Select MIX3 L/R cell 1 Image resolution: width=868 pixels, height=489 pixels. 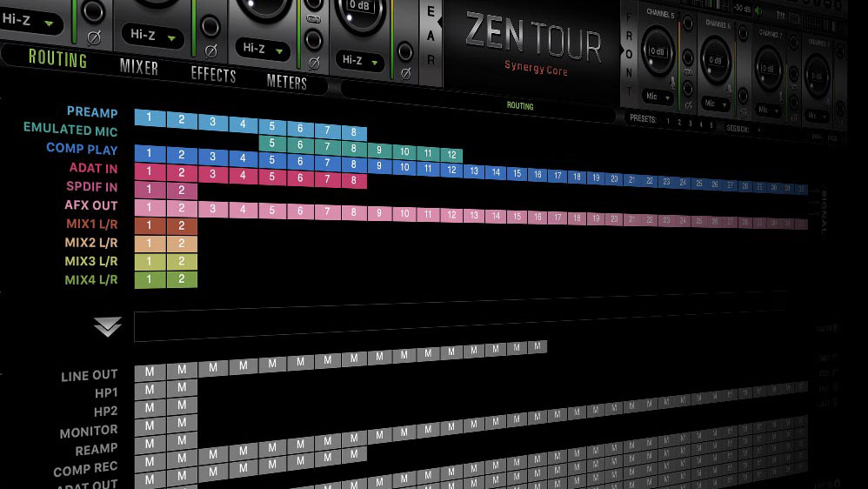coord(150,261)
